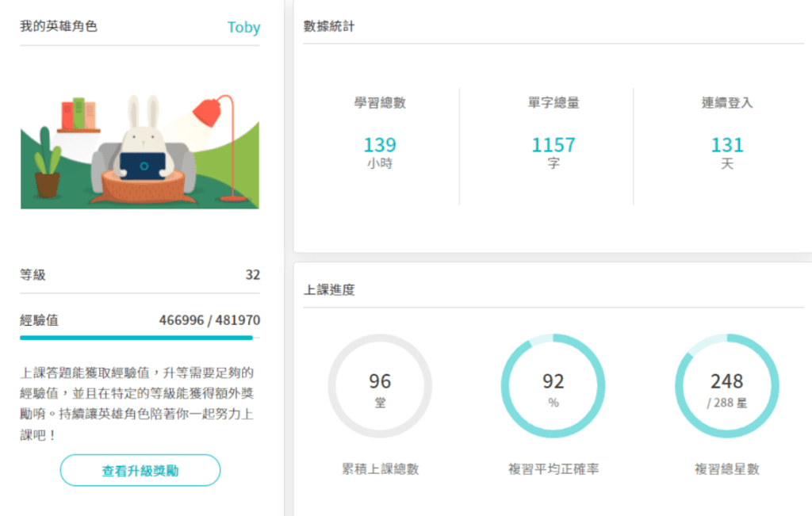Click the 我的英雄角色 panel title
The image size is (812, 516).
point(59,26)
